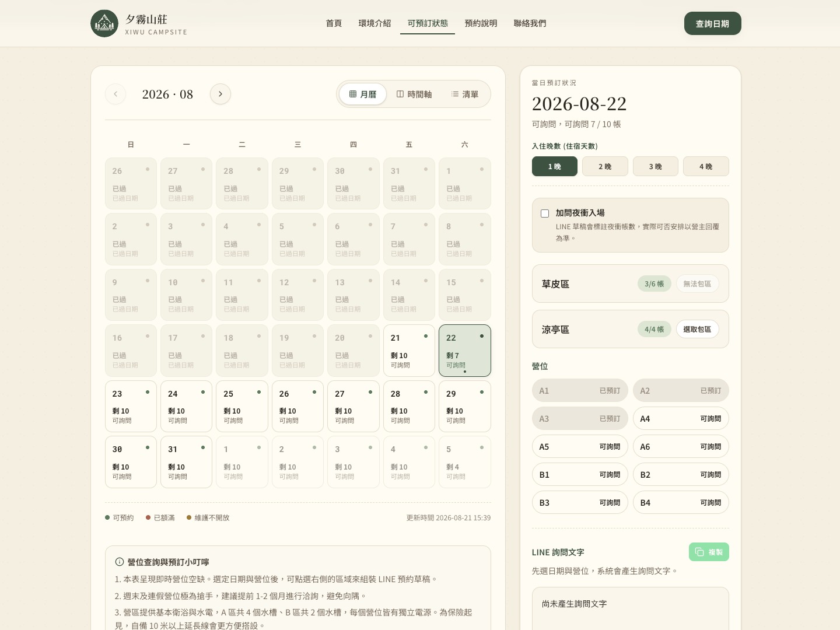Select campsite B2

click(x=681, y=474)
